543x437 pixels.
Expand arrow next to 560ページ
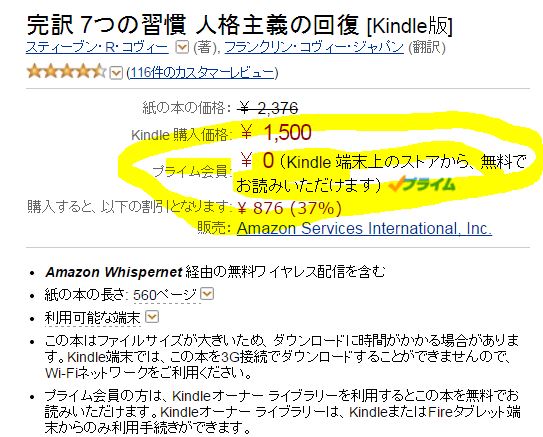[207, 294]
